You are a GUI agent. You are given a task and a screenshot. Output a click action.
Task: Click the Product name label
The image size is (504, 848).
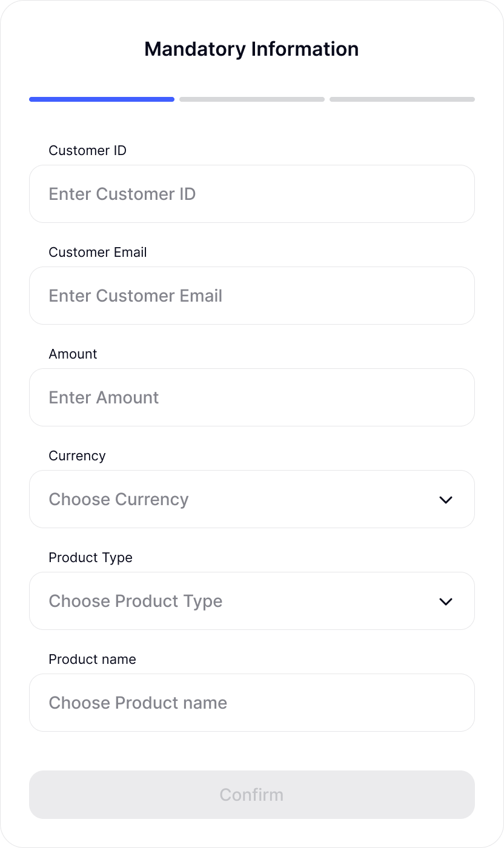tap(92, 659)
